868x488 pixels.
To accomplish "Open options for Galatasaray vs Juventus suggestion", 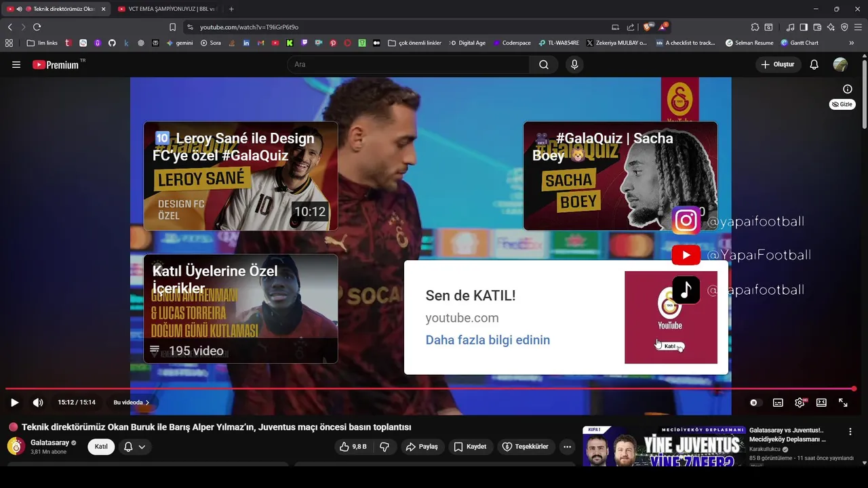I will 850,432.
